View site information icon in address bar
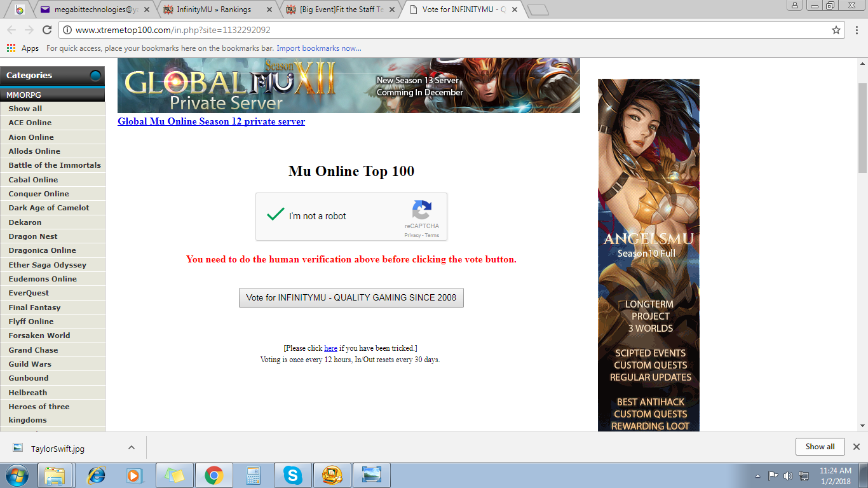 tap(67, 30)
